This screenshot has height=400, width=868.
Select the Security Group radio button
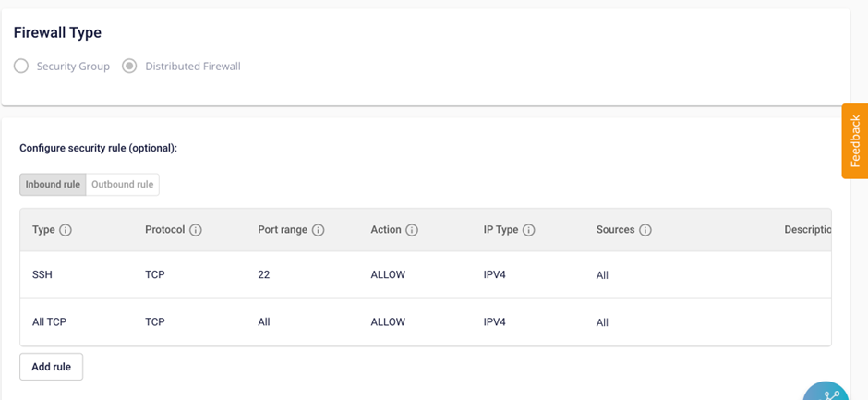(x=21, y=67)
